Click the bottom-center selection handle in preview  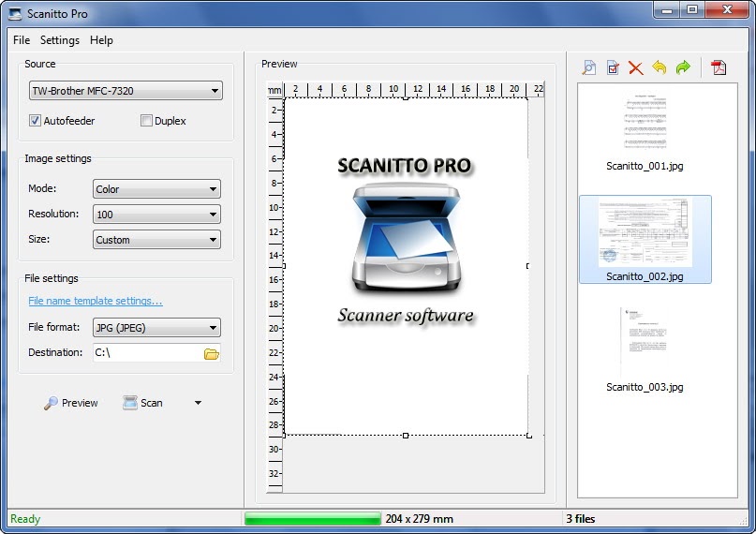pyautogui.click(x=406, y=436)
